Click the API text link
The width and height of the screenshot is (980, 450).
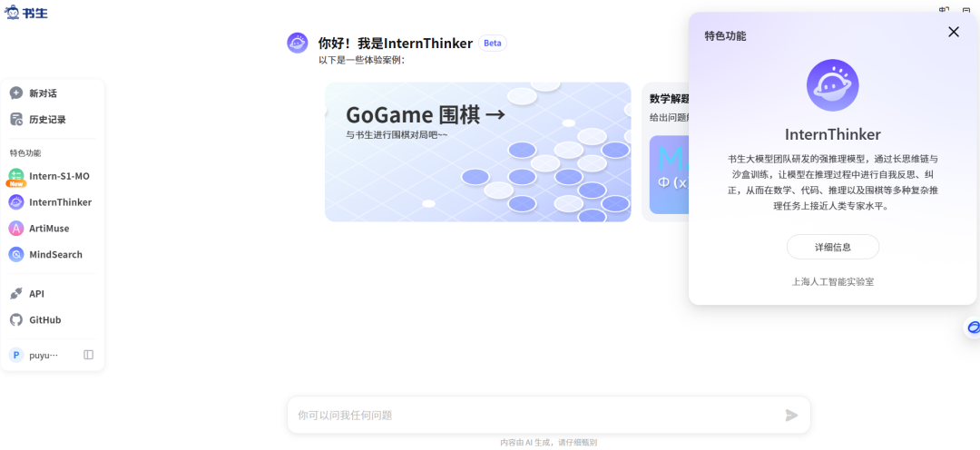(37, 294)
